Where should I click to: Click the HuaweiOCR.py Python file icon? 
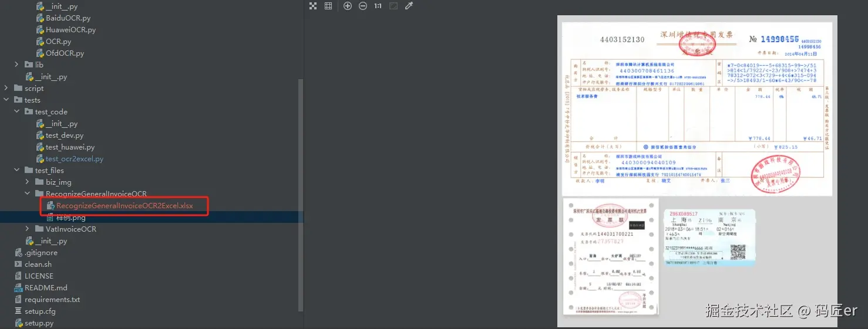tap(40, 30)
